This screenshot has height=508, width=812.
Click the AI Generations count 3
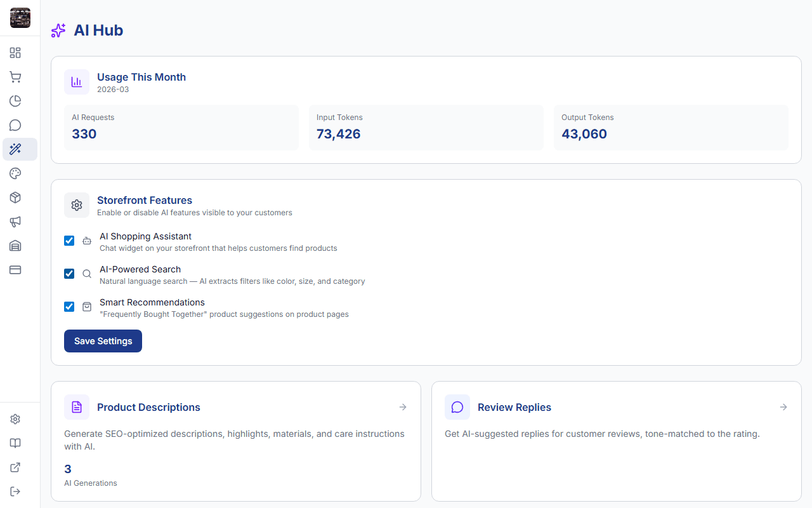pos(68,469)
